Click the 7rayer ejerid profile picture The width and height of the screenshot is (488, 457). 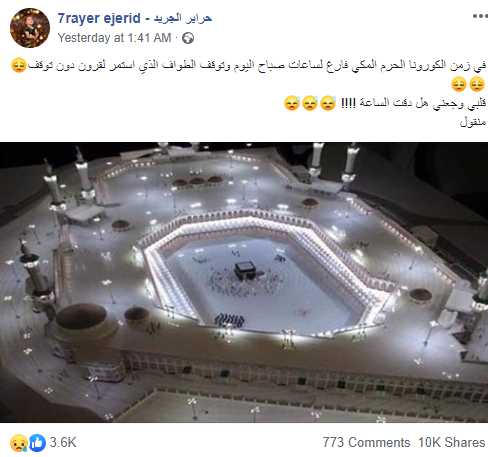(x=30, y=28)
